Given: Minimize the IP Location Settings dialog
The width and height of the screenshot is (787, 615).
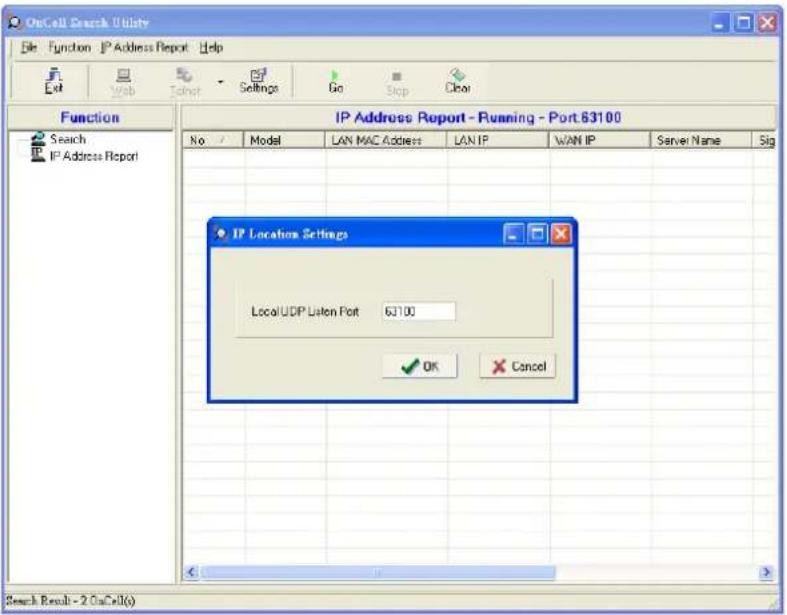Looking at the screenshot, I should tap(513, 234).
